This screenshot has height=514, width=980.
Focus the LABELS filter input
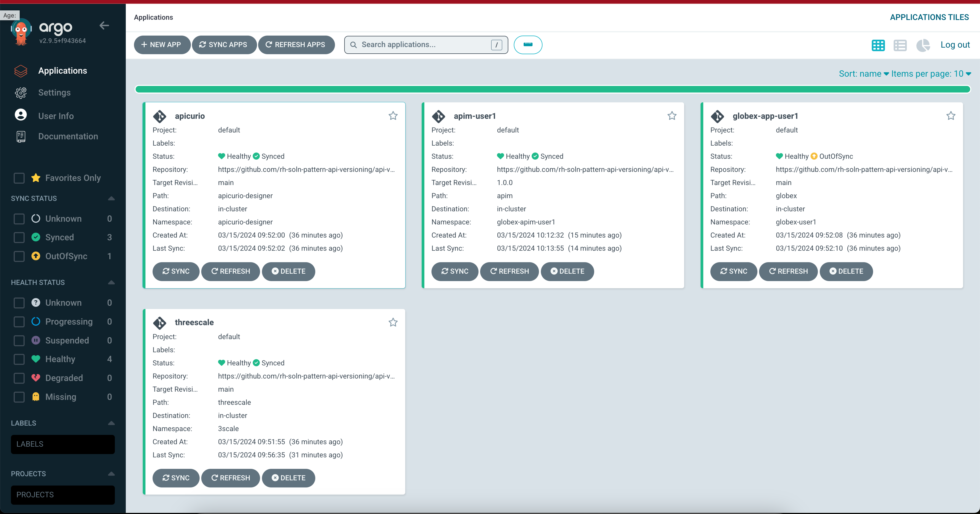pos(63,444)
